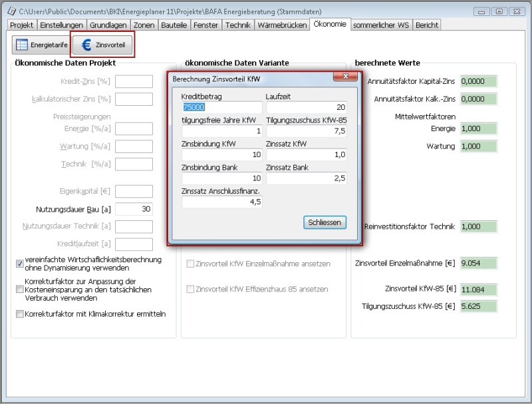Click the Energie [%/a] price increase field
This screenshot has height=404, width=532.
(134, 128)
